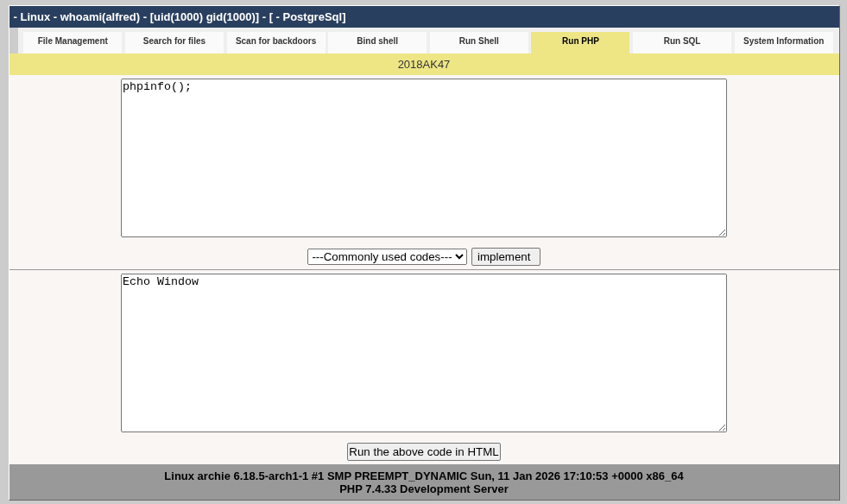The width and height of the screenshot is (847, 504).
Task: Click Run the above code in HTML
Action: pyautogui.click(x=423, y=452)
